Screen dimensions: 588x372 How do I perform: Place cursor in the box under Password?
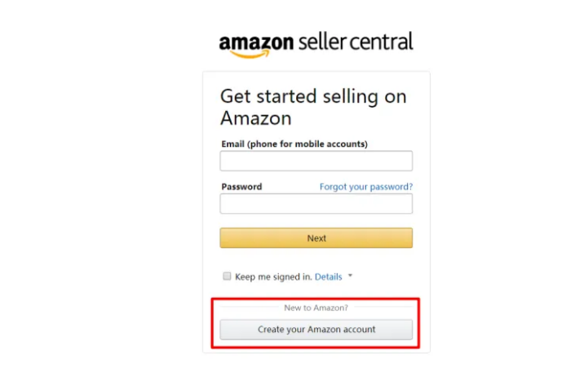(316, 204)
